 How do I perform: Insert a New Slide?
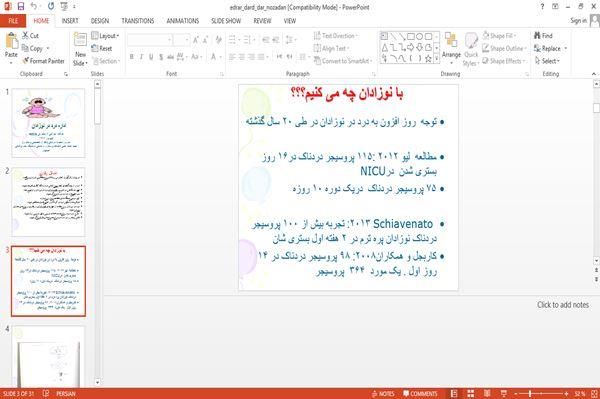click(80, 49)
